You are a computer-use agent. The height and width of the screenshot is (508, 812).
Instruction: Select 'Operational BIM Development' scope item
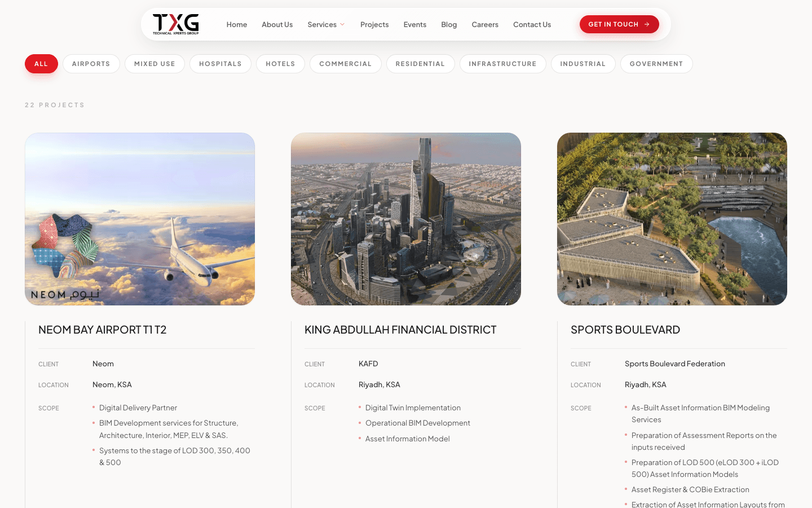pyautogui.click(x=418, y=423)
